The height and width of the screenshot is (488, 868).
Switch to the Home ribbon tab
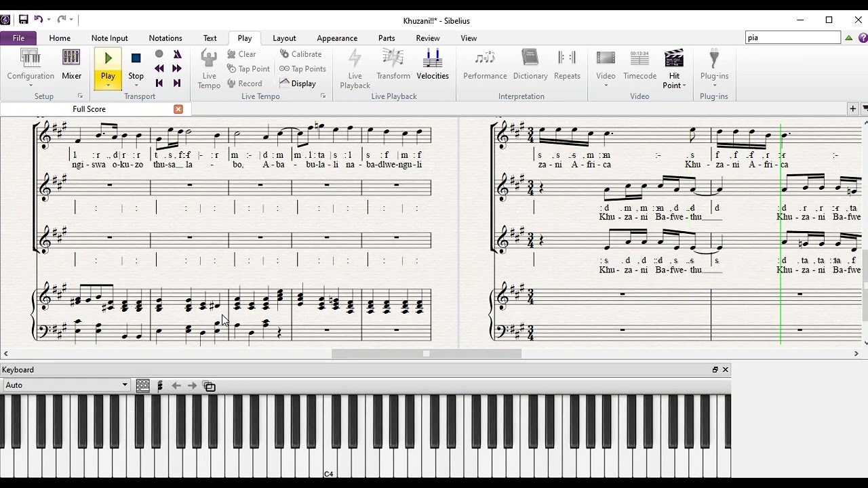pos(60,38)
